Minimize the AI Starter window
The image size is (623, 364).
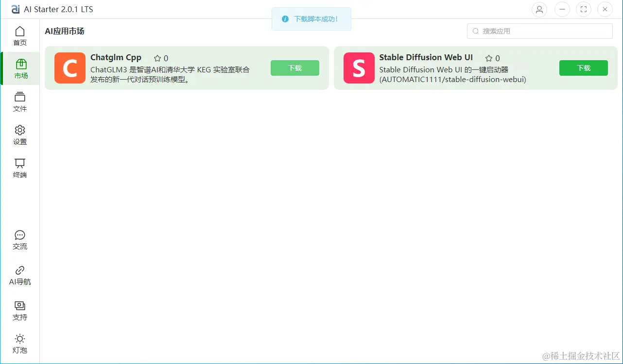[x=562, y=9]
